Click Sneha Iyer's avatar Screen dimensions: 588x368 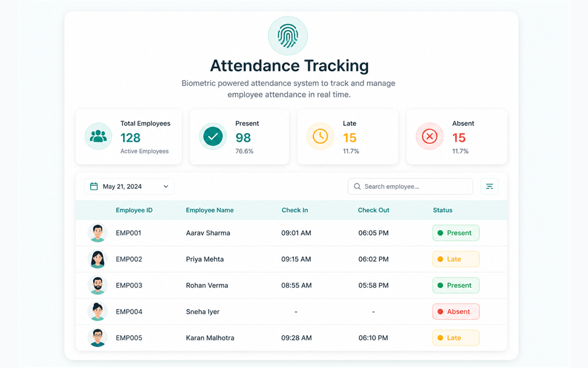(x=97, y=312)
